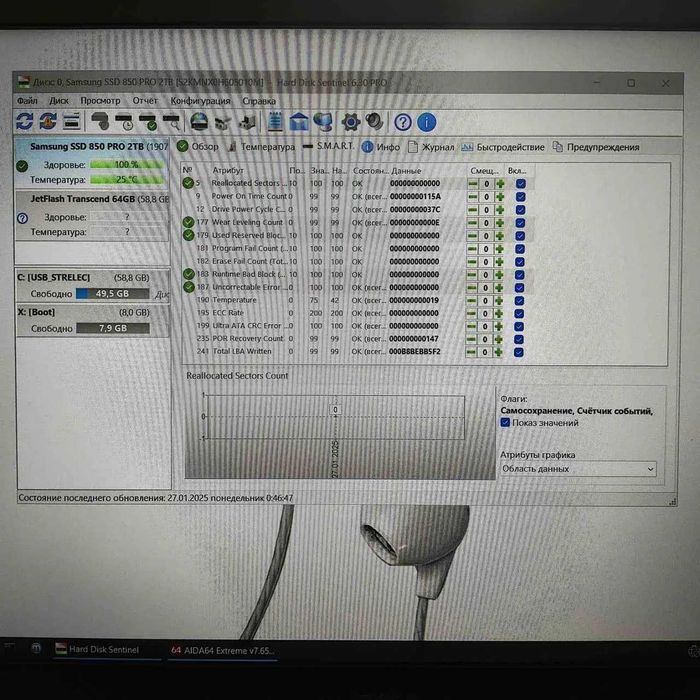700x700 pixels.
Task: Click the speaker toolbar icon
Action: [374, 121]
